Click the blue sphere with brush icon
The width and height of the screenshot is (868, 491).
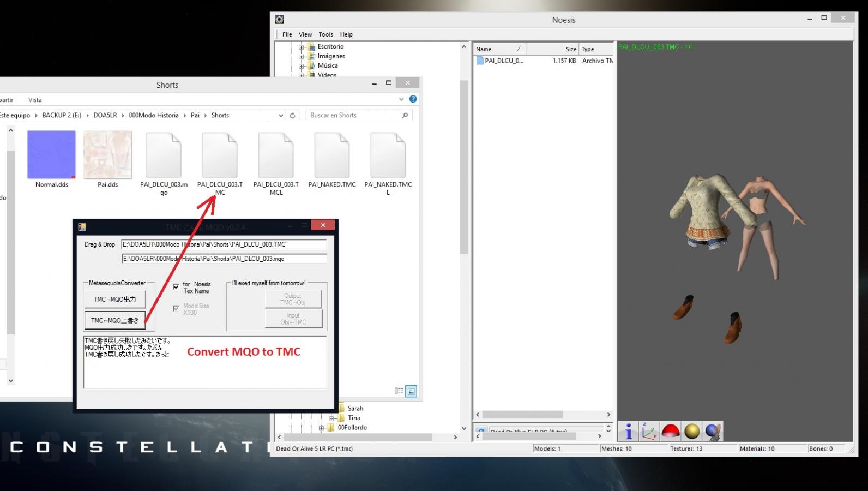713,432
